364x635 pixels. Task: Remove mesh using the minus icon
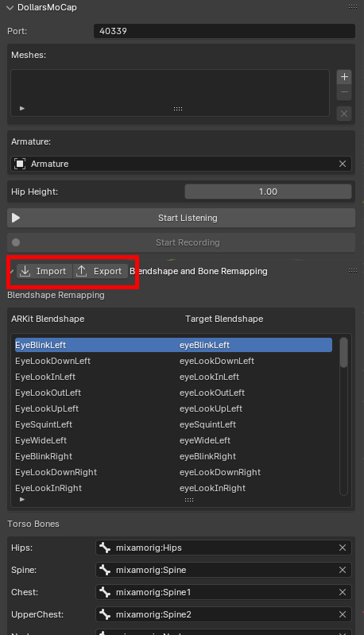(x=344, y=92)
